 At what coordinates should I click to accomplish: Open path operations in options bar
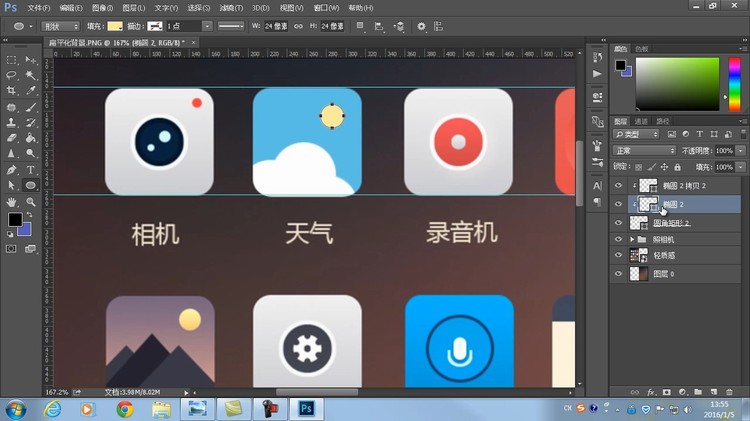(360, 26)
